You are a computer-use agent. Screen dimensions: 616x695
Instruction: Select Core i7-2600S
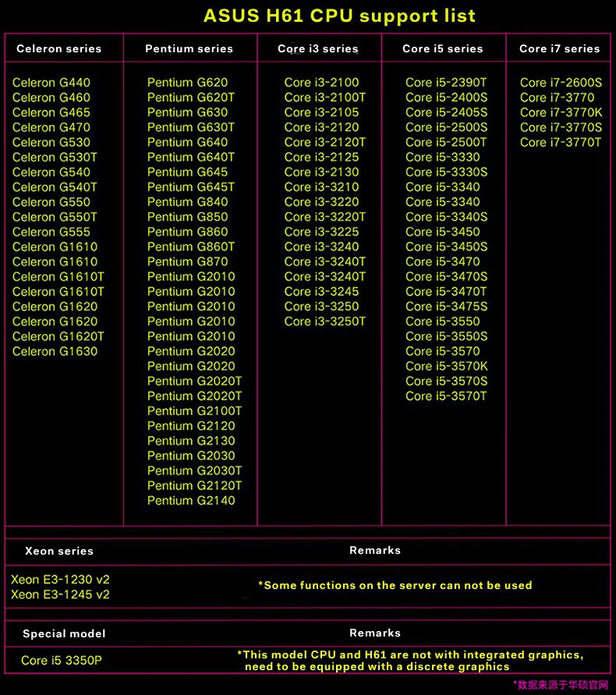click(561, 83)
